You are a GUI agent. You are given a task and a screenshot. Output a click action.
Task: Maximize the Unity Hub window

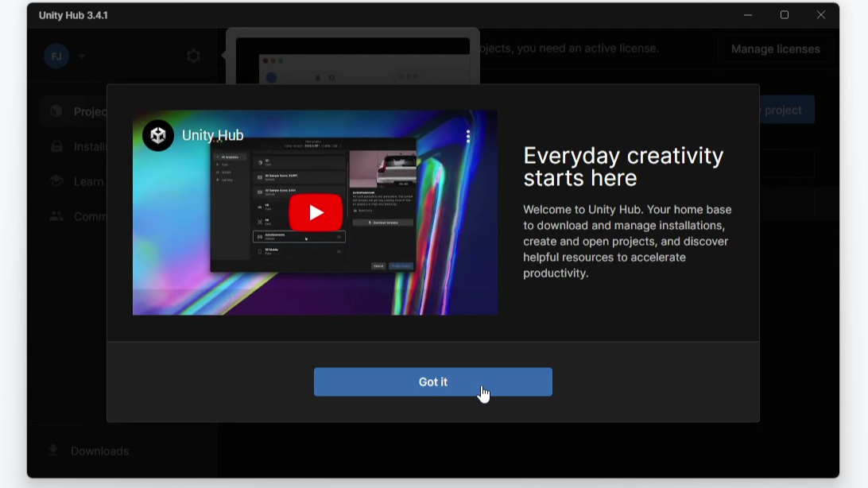(x=785, y=15)
